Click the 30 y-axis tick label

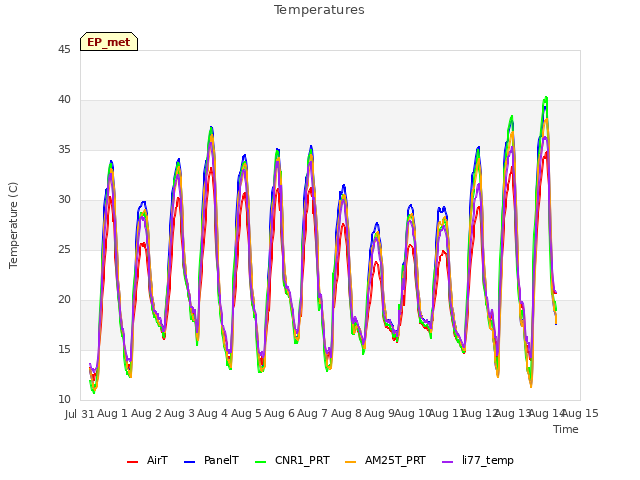(64, 200)
